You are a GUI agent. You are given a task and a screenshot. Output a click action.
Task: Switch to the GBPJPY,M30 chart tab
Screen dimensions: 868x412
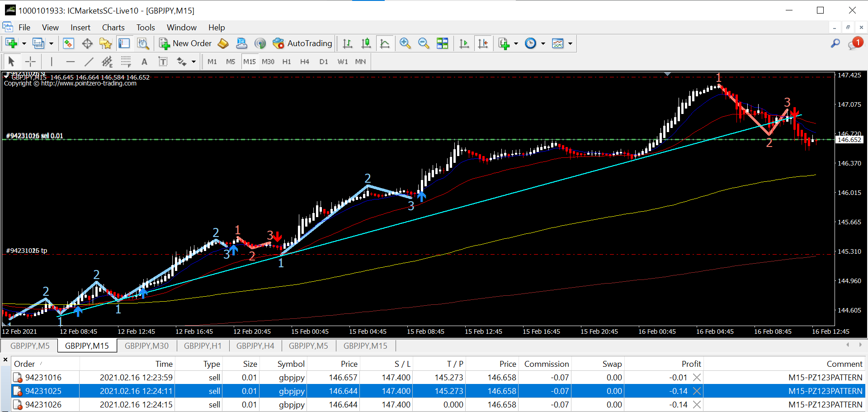tap(146, 346)
